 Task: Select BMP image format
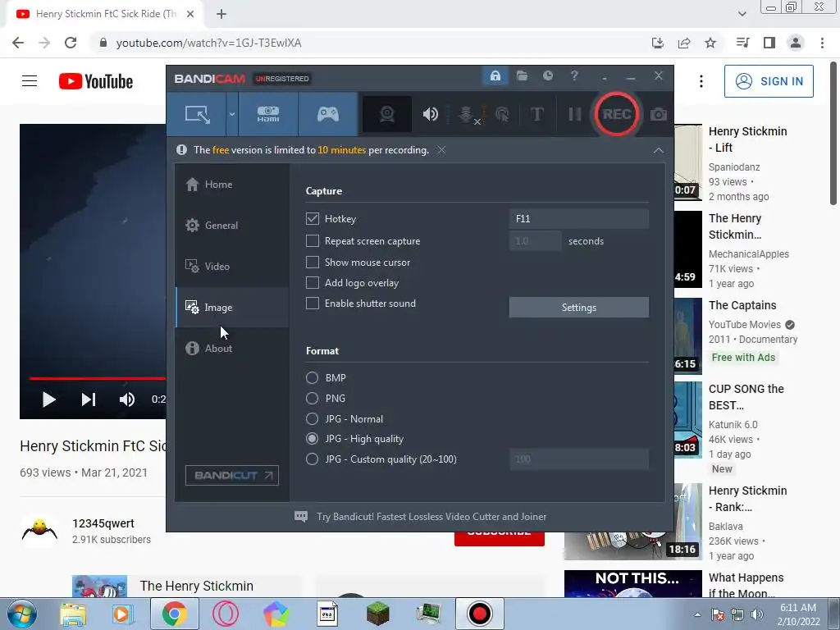(312, 377)
